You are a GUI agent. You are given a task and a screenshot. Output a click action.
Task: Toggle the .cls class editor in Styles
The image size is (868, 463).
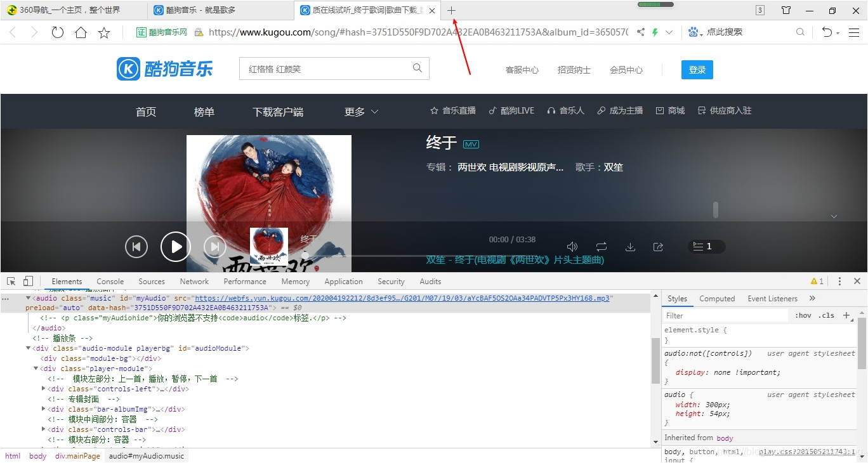click(826, 315)
